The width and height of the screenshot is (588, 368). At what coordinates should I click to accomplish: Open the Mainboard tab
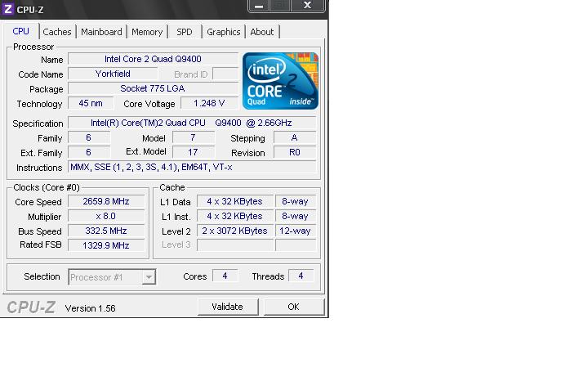[x=101, y=32]
